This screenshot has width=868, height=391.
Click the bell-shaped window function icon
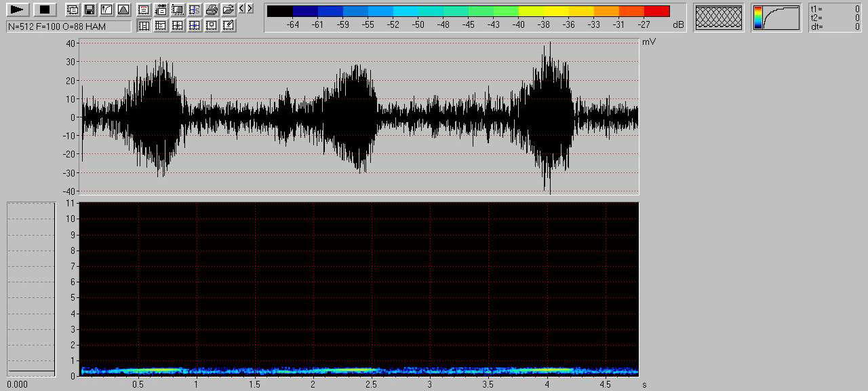tap(123, 10)
